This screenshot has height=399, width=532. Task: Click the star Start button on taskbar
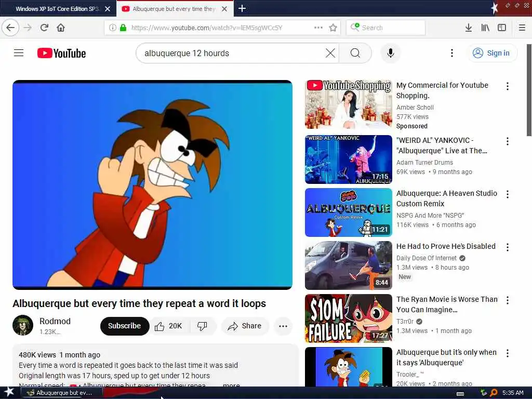pos(9,392)
